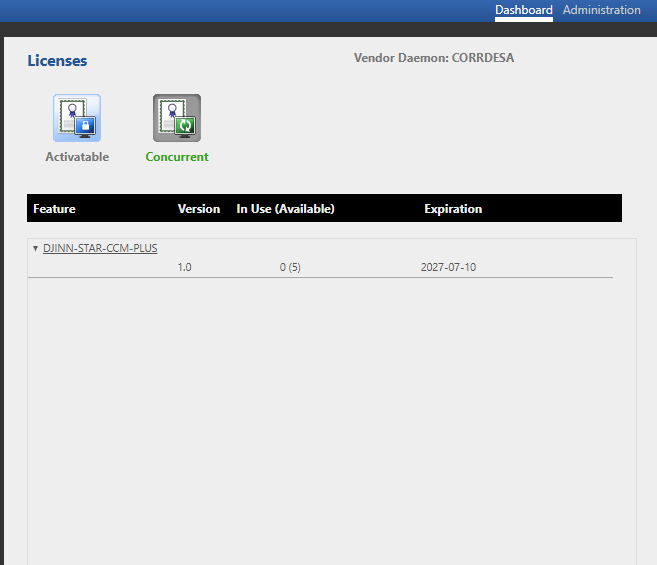Collapse the DJINN-STAR-CCM-PLUS feature triangle
The image size is (657, 565).
(x=35, y=249)
